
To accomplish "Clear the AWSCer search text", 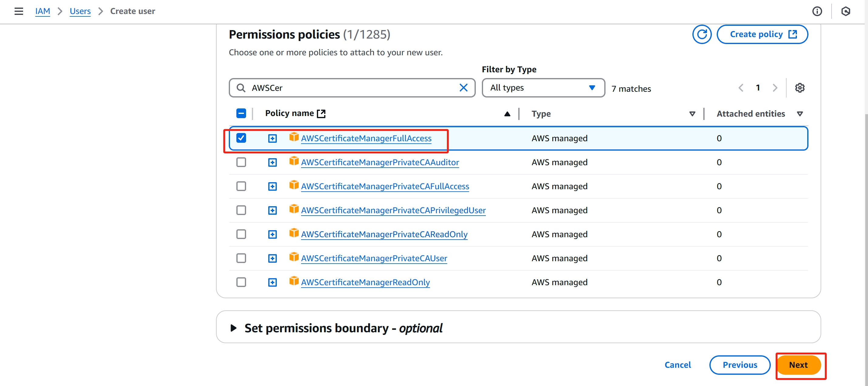I will coord(464,87).
